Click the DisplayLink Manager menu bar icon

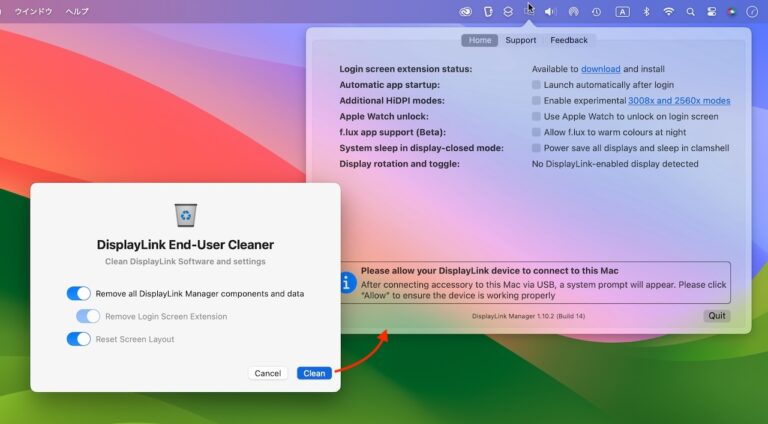click(529, 11)
